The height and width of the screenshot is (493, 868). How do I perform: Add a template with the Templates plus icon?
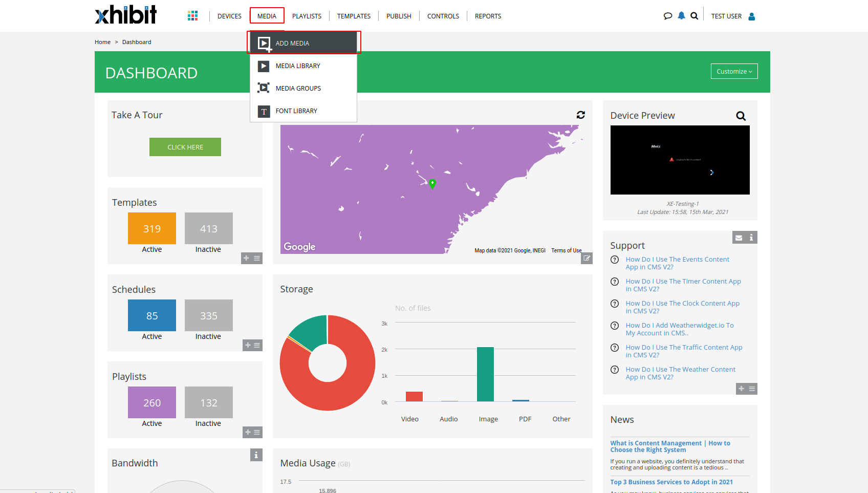[246, 259]
